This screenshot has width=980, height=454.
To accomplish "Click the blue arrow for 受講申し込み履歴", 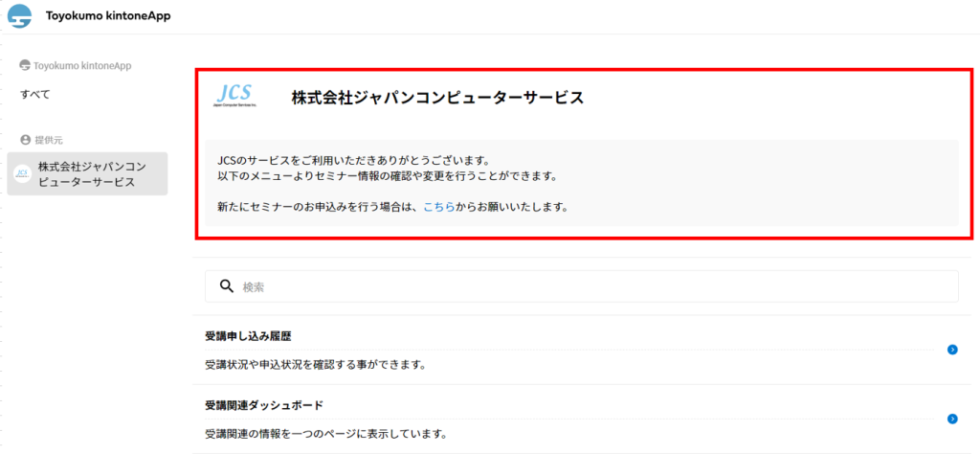I will 952,350.
